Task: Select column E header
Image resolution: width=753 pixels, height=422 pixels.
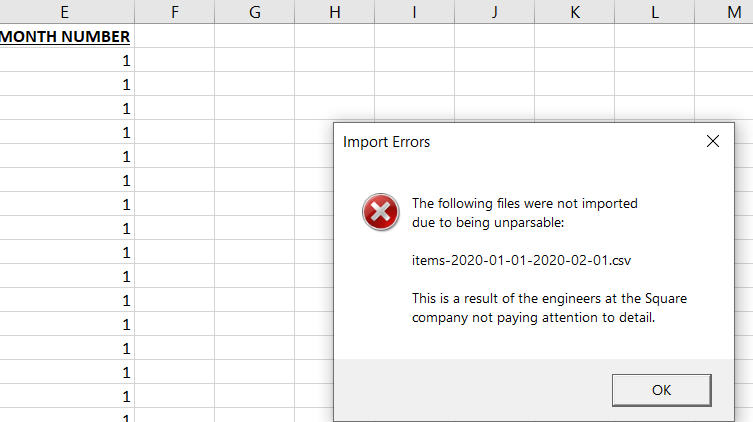Action: (x=65, y=12)
